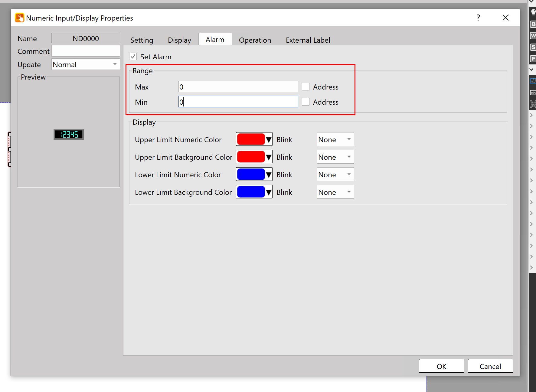This screenshot has width=536, height=392.
Task: Select the screen switch 'S' icon
Action: tap(533, 47)
